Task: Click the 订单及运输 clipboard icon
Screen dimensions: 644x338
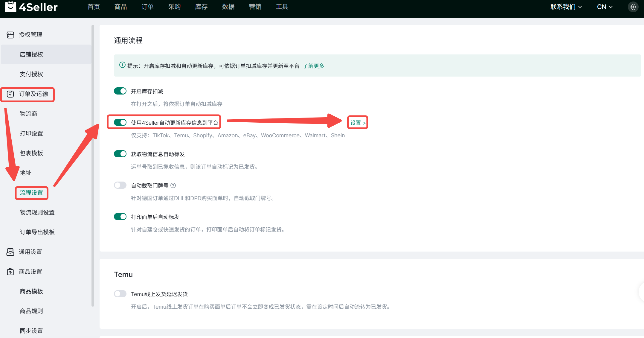Action: pos(10,94)
